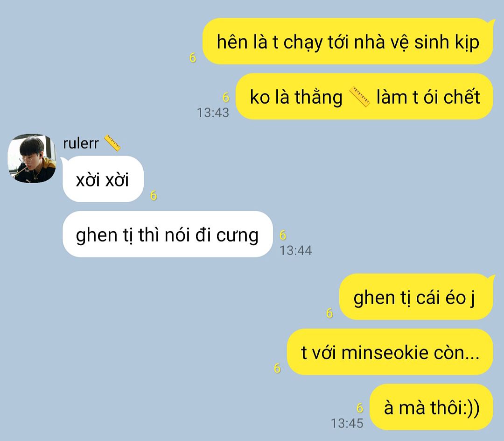The width and height of the screenshot is (504, 441).
Task: Tap the ruler emoji beside rulerr's name
Action: click(112, 143)
